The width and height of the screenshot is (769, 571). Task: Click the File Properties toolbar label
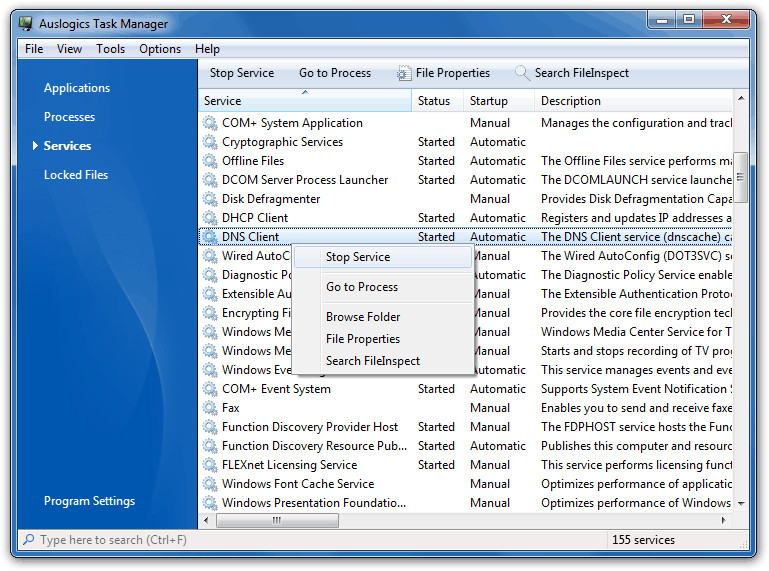453,73
